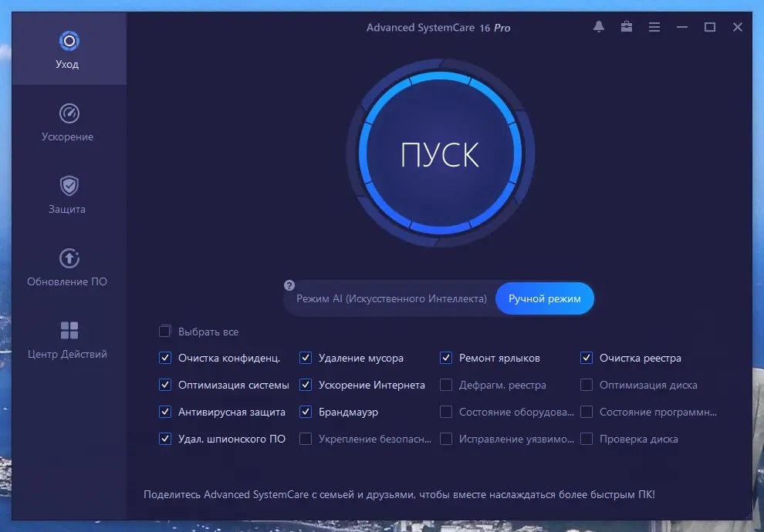Check the Выбрать все checkbox
The height and width of the screenshot is (532, 764).
click(x=164, y=331)
